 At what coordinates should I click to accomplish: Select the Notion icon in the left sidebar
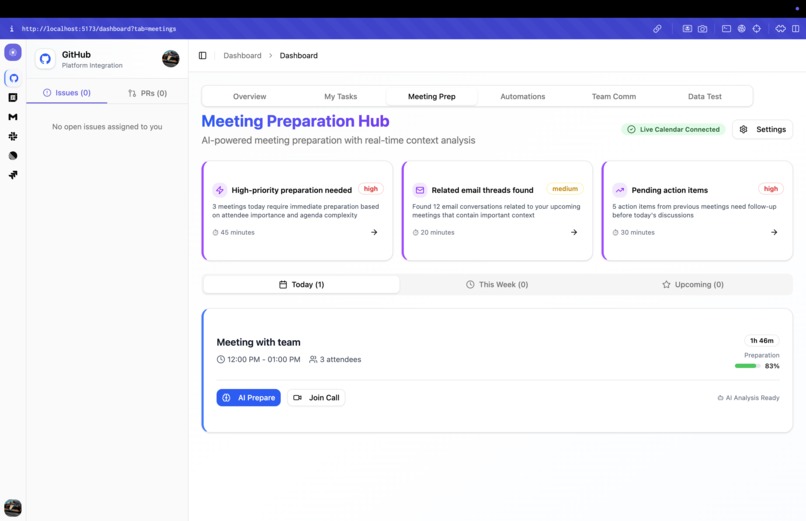click(13, 98)
